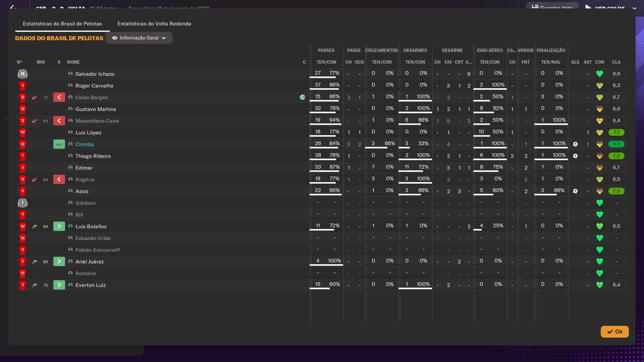
Task: Click Bill's red shirt number 9 icon
Action: click(x=22, y=215)
